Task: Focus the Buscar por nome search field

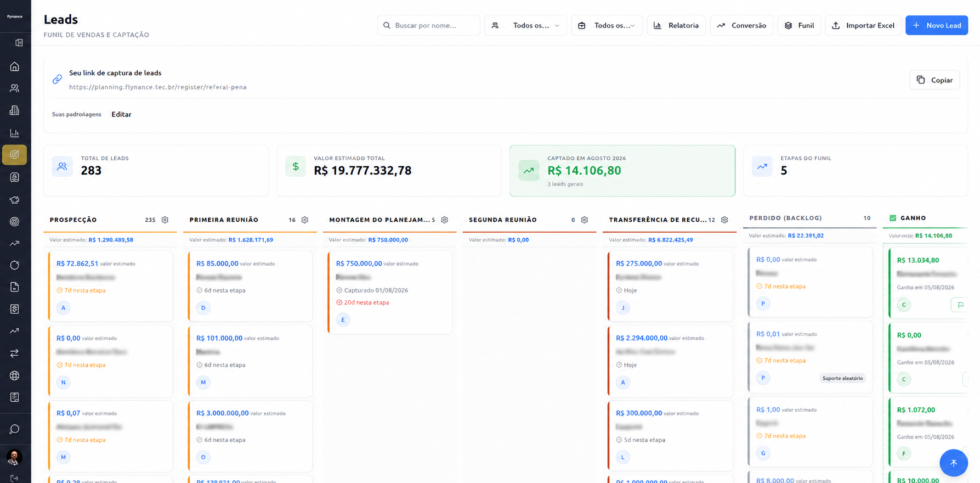Action: pyautogui.click(x=429, y=25)
